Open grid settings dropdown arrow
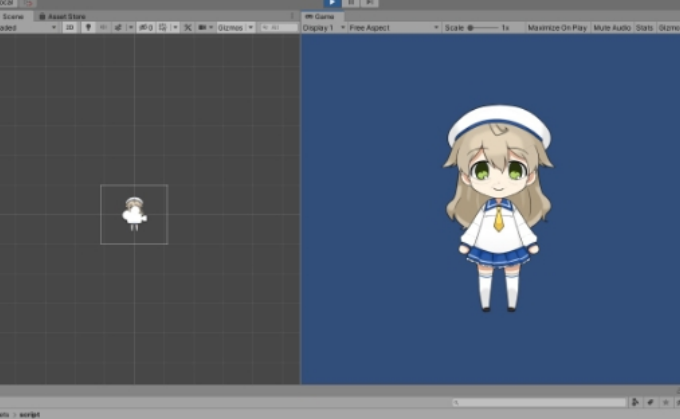This screenshot has height=419, width=680. coord(175,28)
